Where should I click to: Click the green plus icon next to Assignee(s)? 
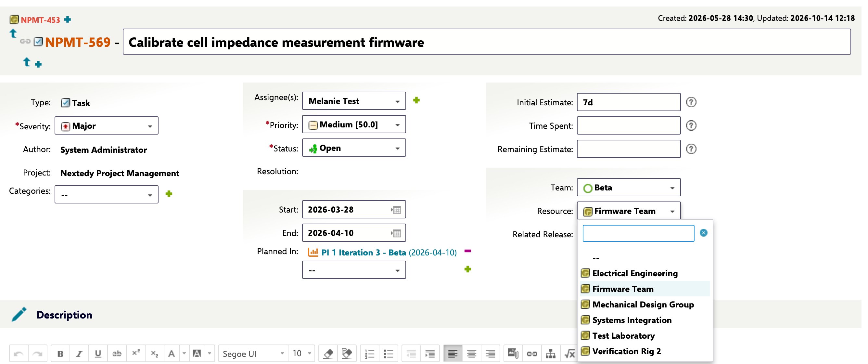pos(416,100)
